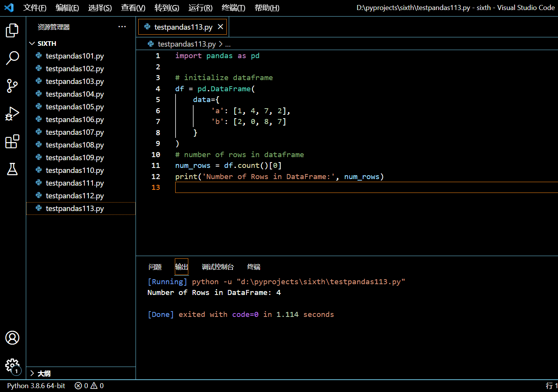558x392 pixels.
Task: Switch to the 输出 panel tab
Action: [x=181, y=267]
